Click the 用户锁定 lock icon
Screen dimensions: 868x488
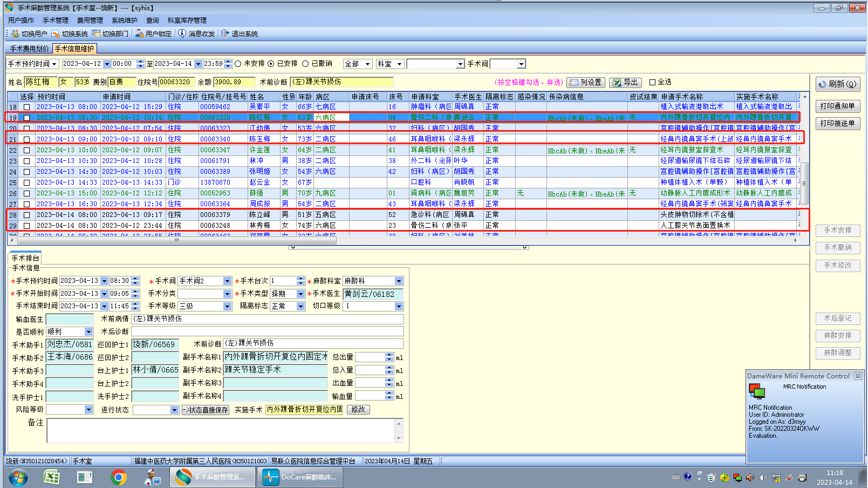[139, 34]
